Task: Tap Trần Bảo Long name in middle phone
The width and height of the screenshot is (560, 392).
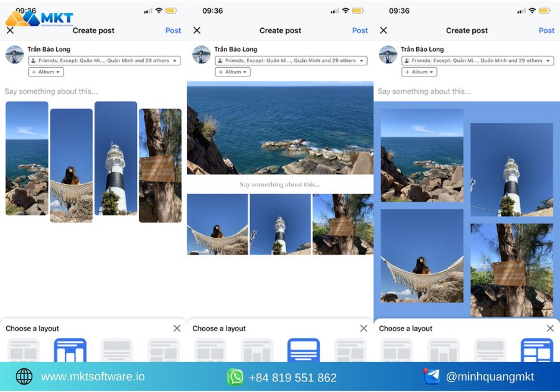Action: pyautogui.click(x=236, y=49)
